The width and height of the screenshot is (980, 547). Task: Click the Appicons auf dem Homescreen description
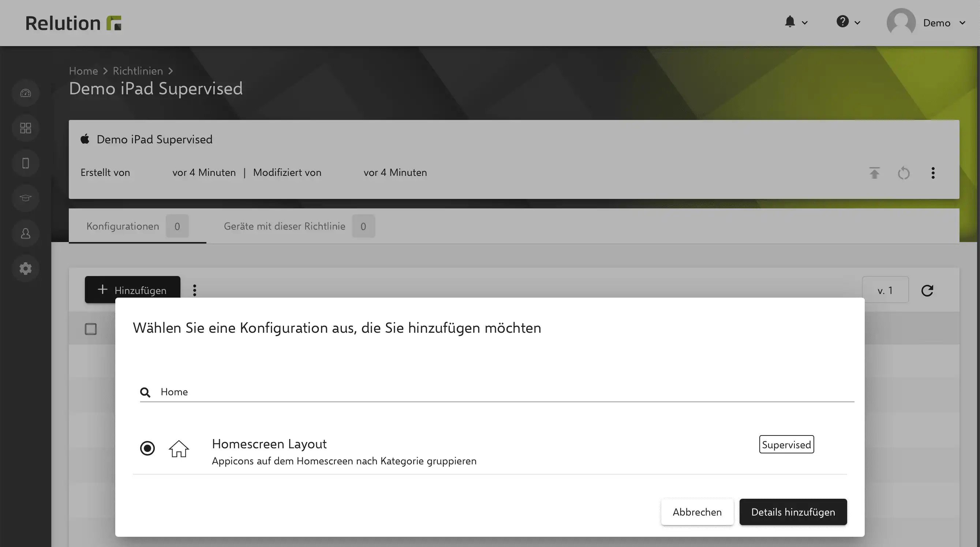344,461
